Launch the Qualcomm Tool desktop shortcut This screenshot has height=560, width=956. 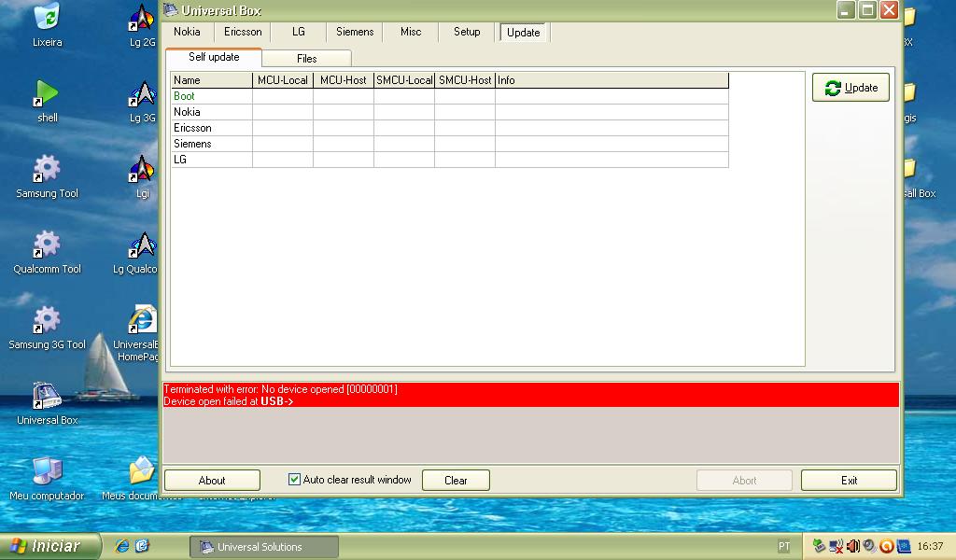[x=47, y=245]
